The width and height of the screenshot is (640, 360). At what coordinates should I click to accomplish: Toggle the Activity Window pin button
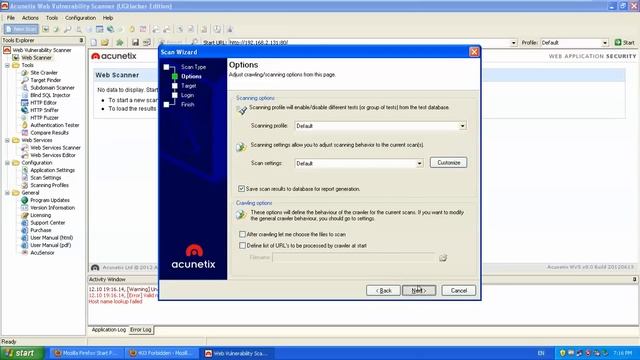coord(635,279)
